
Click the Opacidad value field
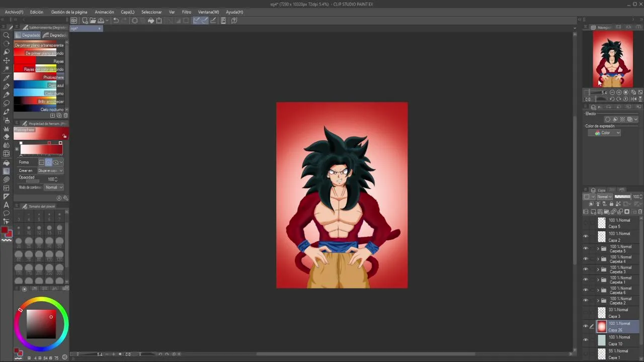coord(52,179)
